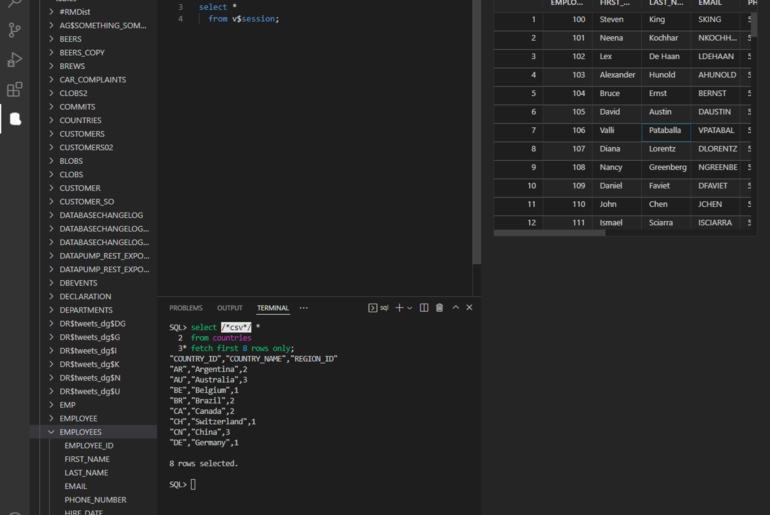Screen dimensions: 770x515
Task: Maximize the panel with up chevron
Action: pyautogui.click(x=456, y=307)
